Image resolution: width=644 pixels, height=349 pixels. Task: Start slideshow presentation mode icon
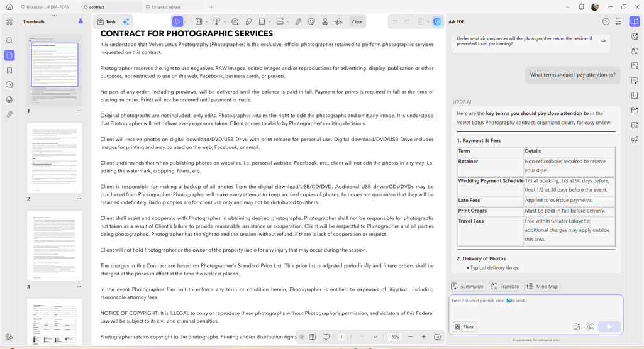tap(326, 336)
